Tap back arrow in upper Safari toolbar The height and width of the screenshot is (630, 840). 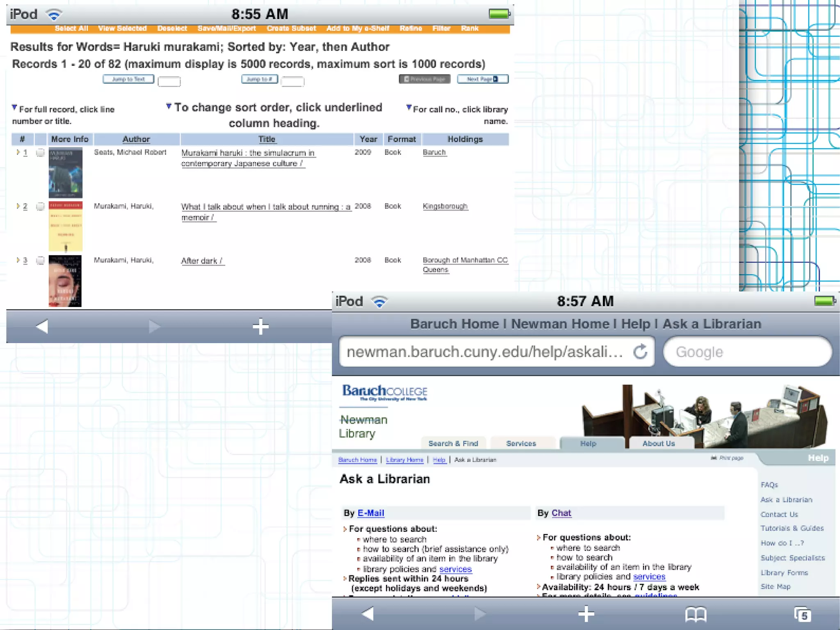(42, 327)
